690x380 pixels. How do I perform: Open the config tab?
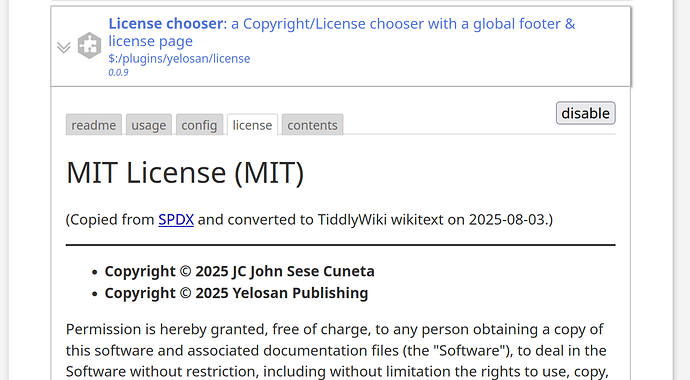coord(199,125)
